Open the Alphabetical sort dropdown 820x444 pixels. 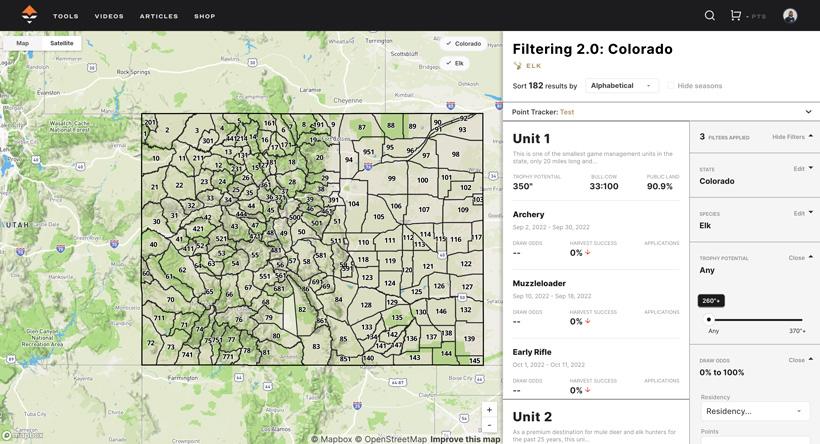(621, 86)
